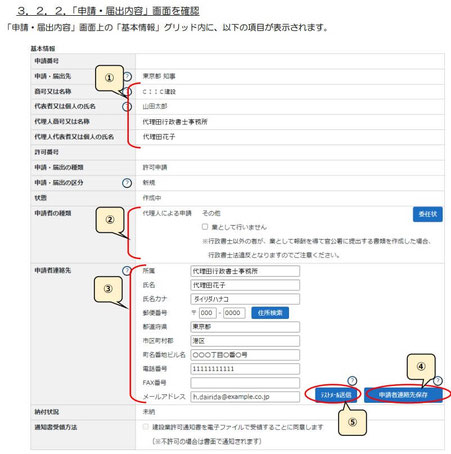Save contact with 申請者連絡先保存 button
This screenshot has width=451, height=454.
[403, 395]
